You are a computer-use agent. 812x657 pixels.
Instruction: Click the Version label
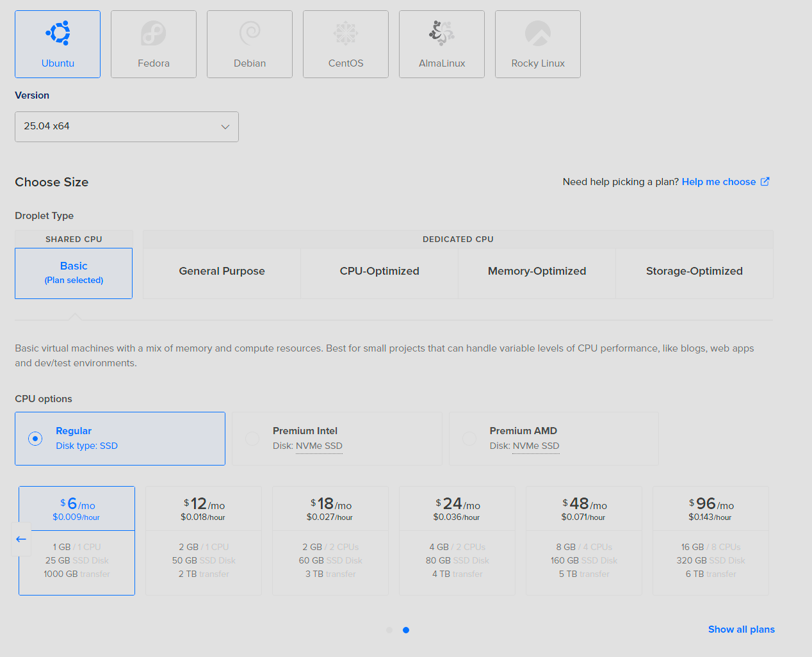pyautogui.click(x=32, y=95)
